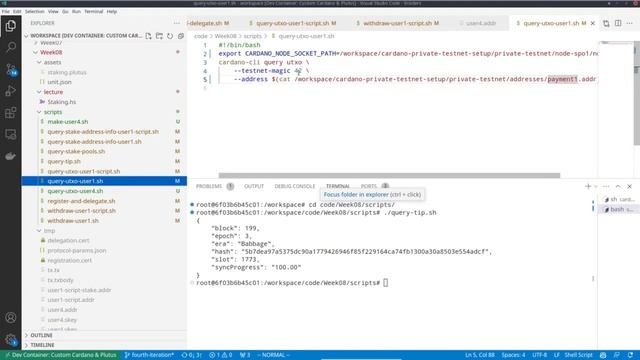This screenshot has height=360, width=640.
Task: Collapse all folders in Explorer
Action: (180, 36)
